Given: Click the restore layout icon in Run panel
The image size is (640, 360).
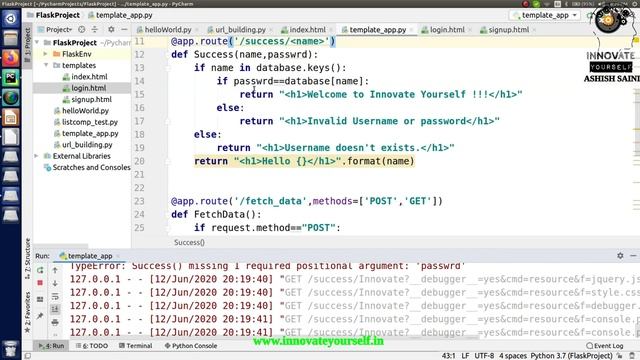Looking at the screenshot, I should [x=40, y=299].
